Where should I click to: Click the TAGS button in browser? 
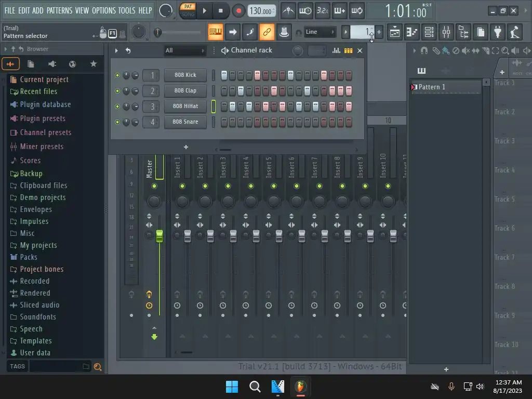click(x=17, y=366)
